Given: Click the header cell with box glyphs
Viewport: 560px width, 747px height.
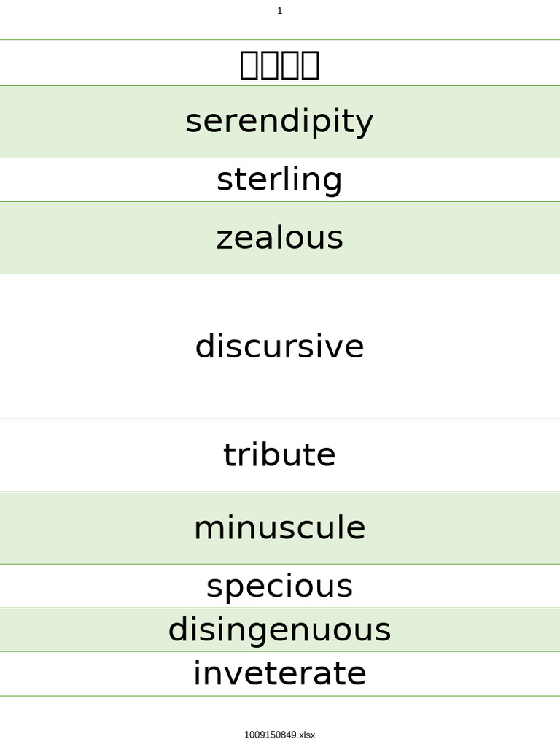Looking at the screenshot, I should [280, 63].
